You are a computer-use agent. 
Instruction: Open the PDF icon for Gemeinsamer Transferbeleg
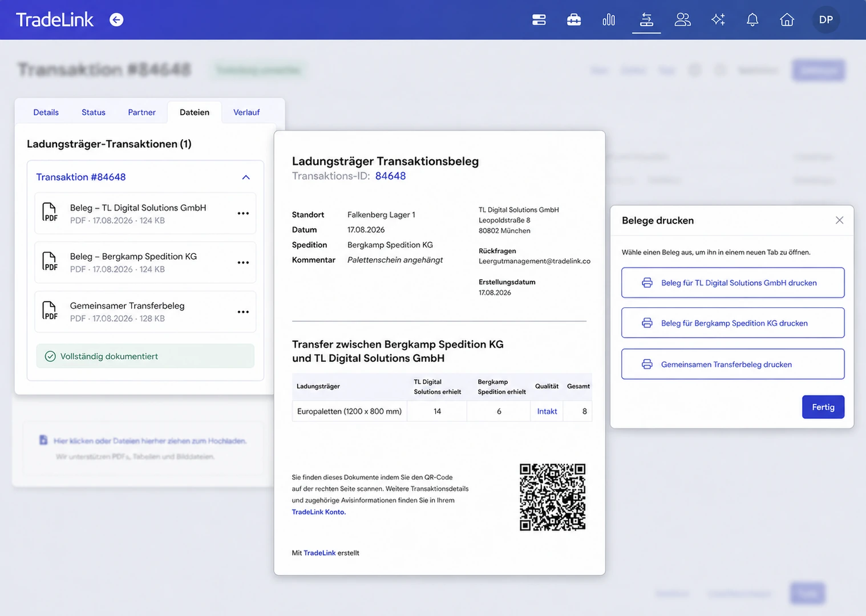(x=50, y=311)
